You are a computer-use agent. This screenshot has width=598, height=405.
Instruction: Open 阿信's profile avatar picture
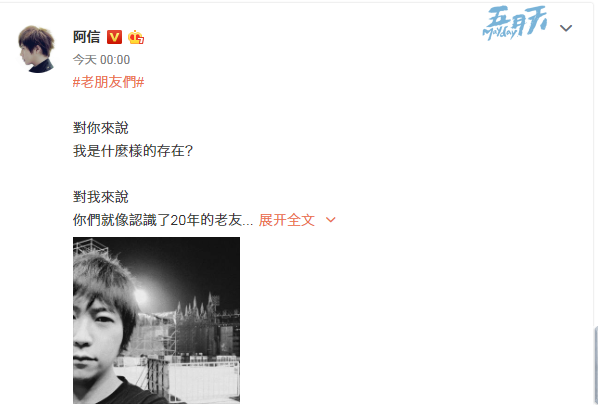coord(37,49)
